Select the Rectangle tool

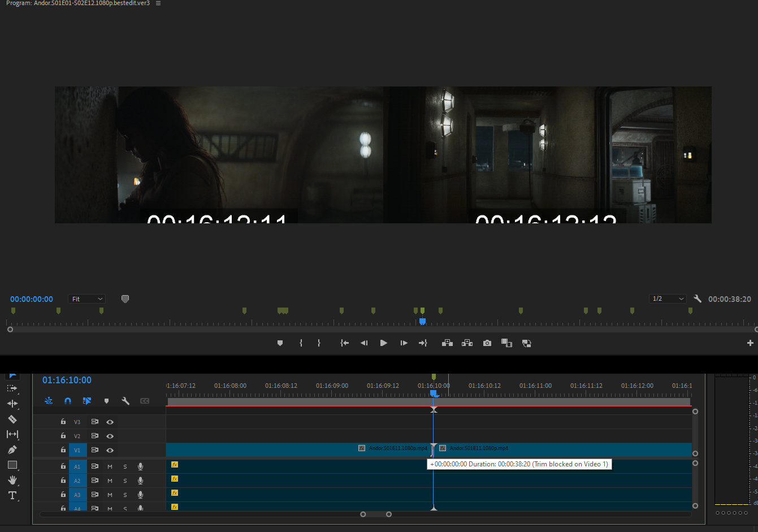pos(12,465)
